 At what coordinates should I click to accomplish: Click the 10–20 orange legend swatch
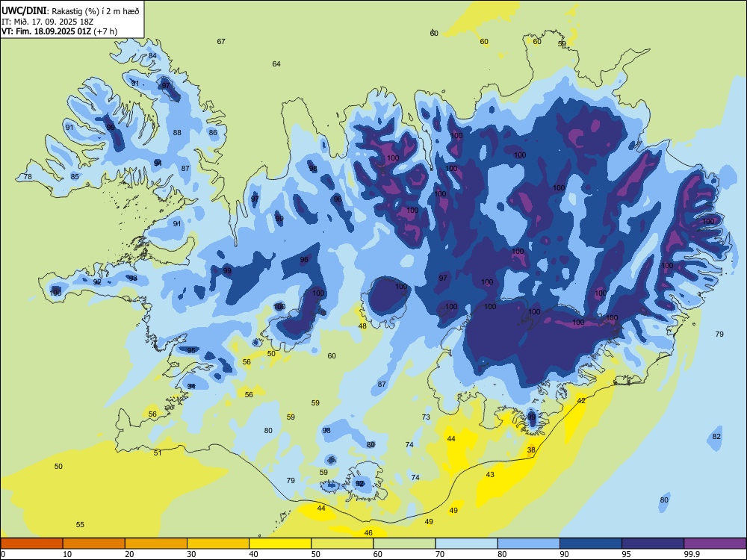[94, 544]
